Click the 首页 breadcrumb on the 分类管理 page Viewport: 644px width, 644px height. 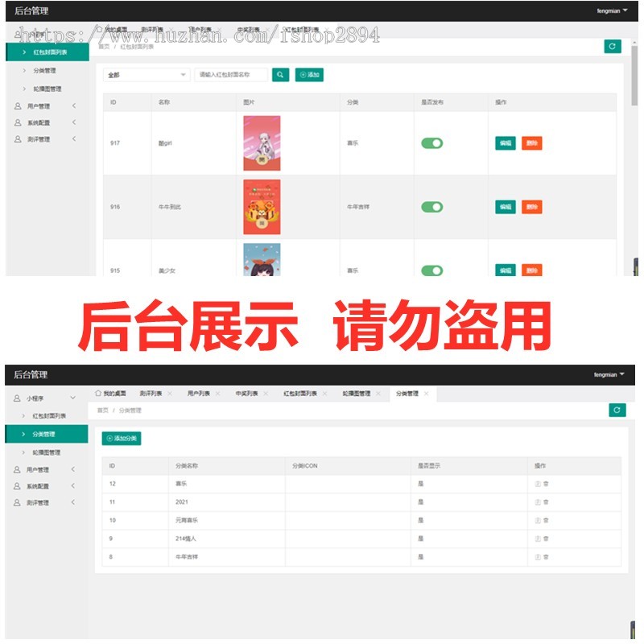tap(103, 411)
